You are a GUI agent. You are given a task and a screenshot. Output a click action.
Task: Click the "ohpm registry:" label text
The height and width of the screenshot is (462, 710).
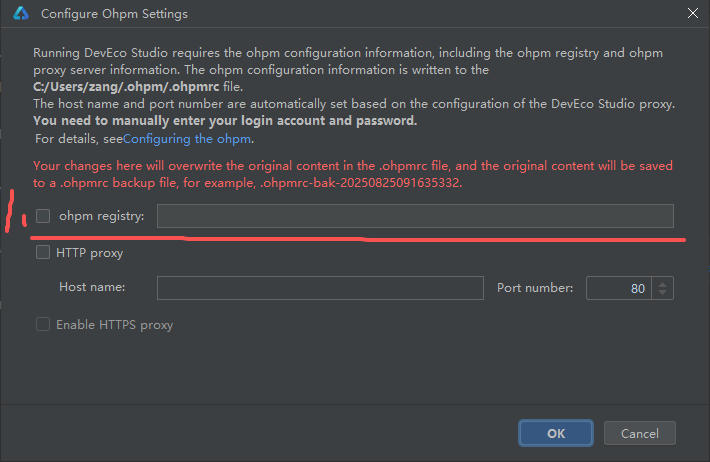(x=101, y=216)
